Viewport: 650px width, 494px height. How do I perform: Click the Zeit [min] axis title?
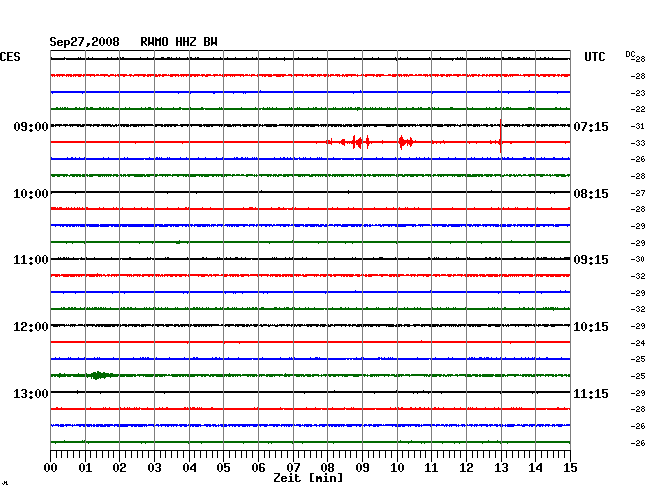coord(308,478)
